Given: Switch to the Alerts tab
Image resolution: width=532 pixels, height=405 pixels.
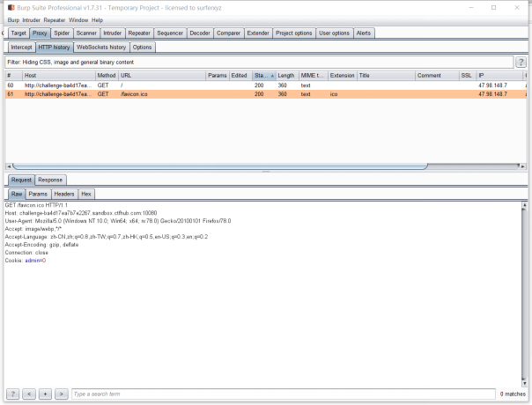Looking at the screenshot, I should coord(364,33).
